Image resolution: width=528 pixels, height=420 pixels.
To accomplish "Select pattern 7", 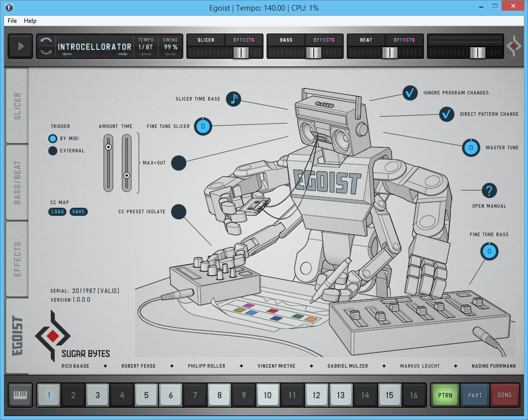I will [195, 395].
